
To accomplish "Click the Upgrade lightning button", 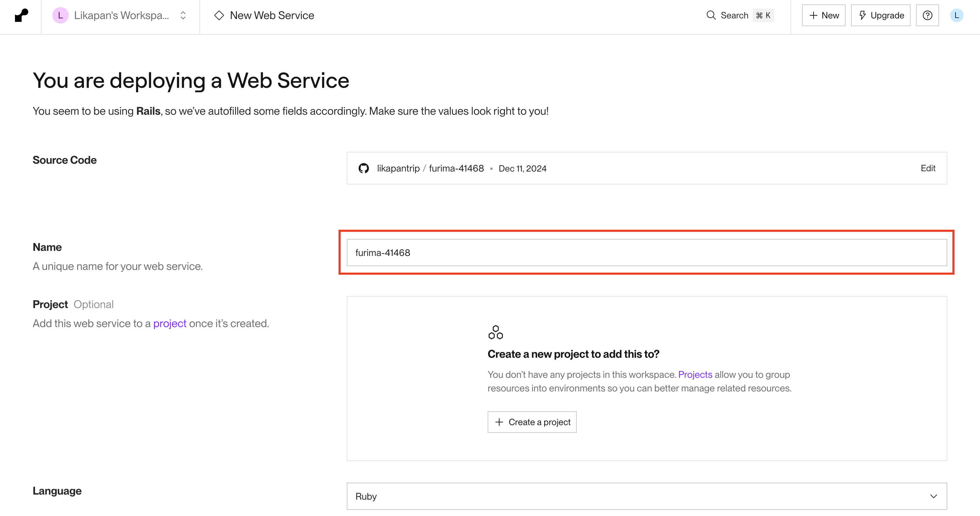I will tap(880, 16).
